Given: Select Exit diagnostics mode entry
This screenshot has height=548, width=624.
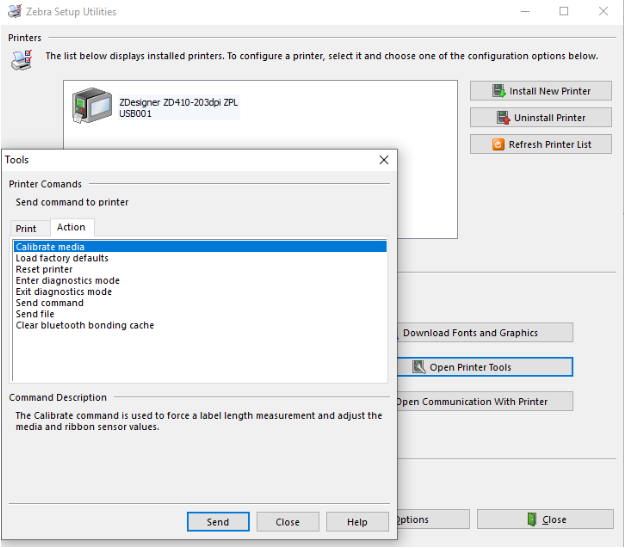Looking at the screenshot, I should (x=64, y=292).
